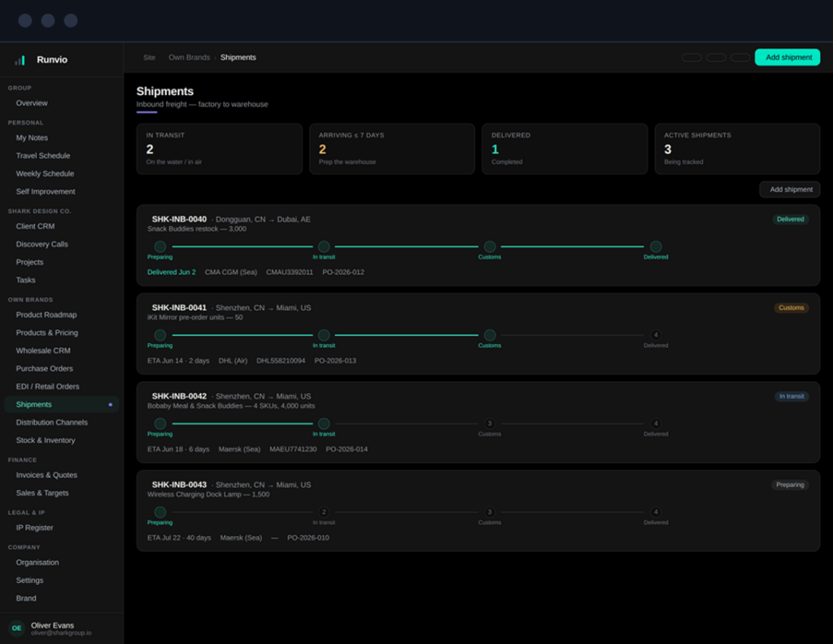Select Customs step 3 circle on SHK-INB-0042
Screen dimensions: 833x644
pos(489,424)
